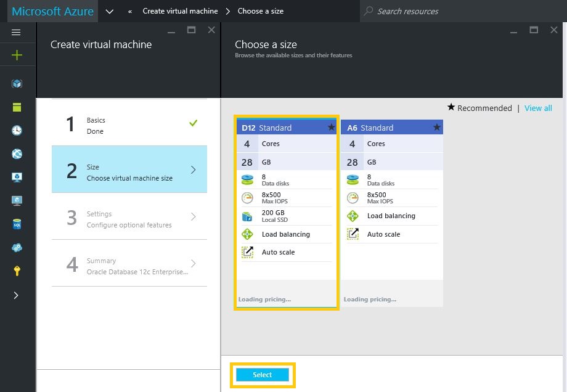Maximize the Choose a size blade
The height and width of the screenshot is (392, 567).
(534, 30)
